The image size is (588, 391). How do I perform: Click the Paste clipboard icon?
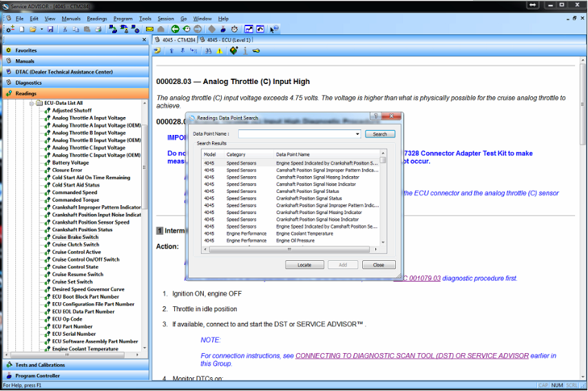pos(87,29)
